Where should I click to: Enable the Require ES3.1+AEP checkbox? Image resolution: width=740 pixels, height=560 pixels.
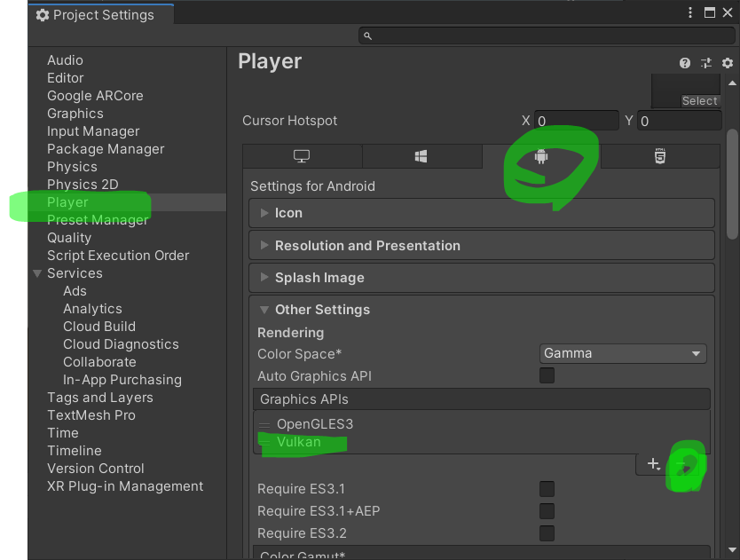click(x=547, y=511)
